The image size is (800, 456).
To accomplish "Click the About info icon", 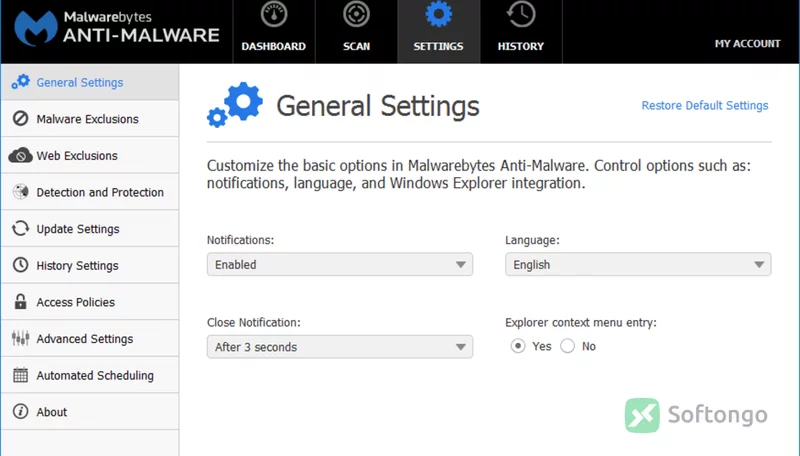I will point(20,411).
